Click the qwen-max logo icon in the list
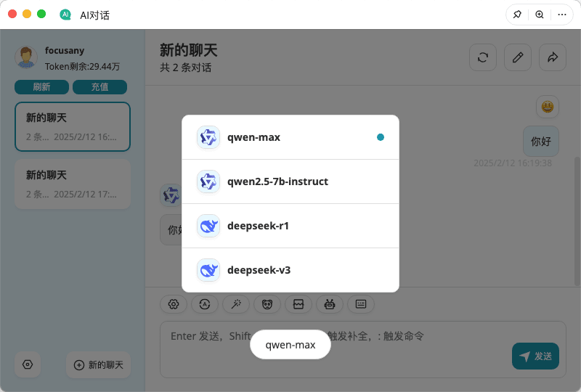Screen dimensions: 581x392 coord(208,137)
